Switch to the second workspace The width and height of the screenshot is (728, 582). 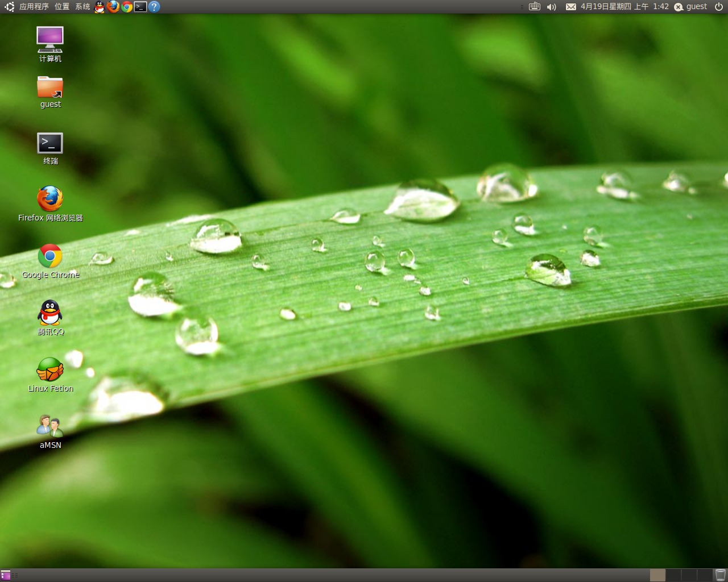point(673,575)
